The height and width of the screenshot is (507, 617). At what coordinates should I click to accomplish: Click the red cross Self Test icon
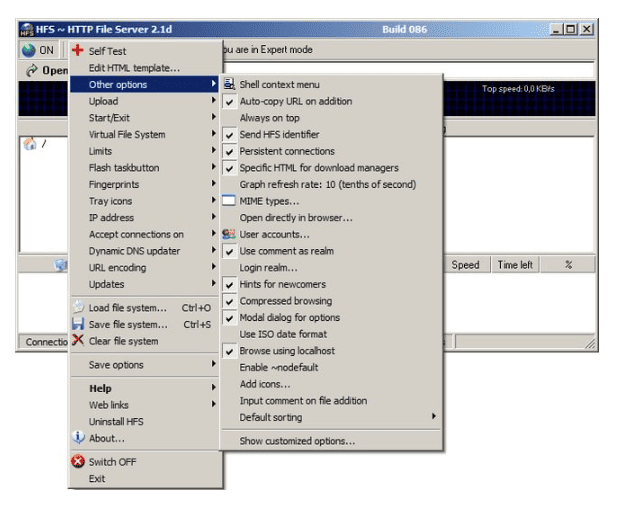point(78,50)
